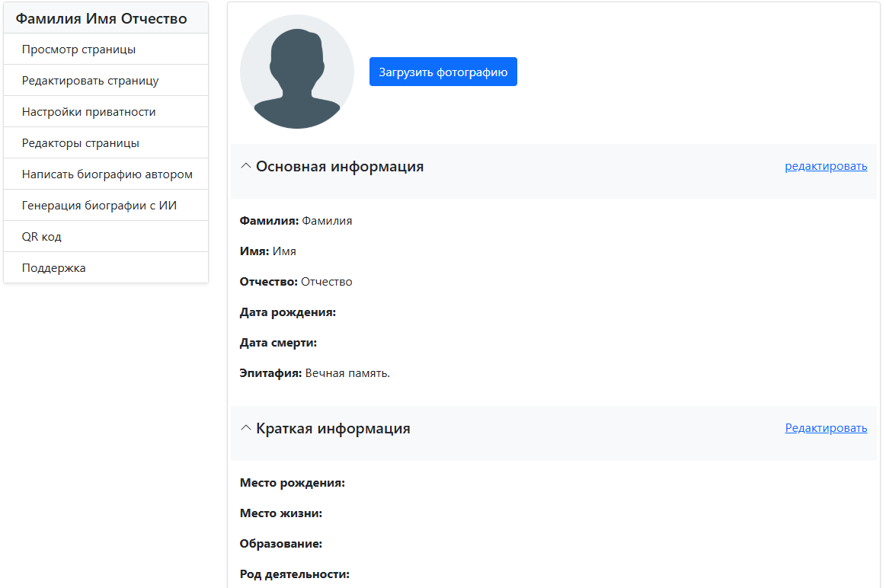Click the Образование label
The width and height of the screenshot is (886, 588).
(x=281, y=544)
